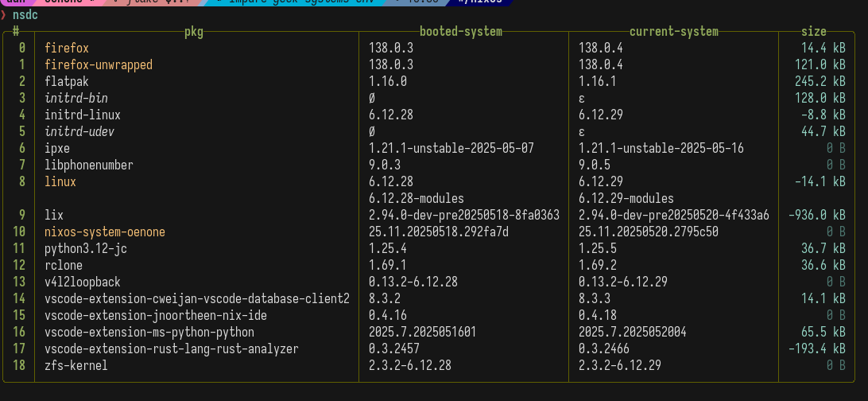Click database-client2 current version '8.3.3'
868x401 pixels.
point(594,298)
